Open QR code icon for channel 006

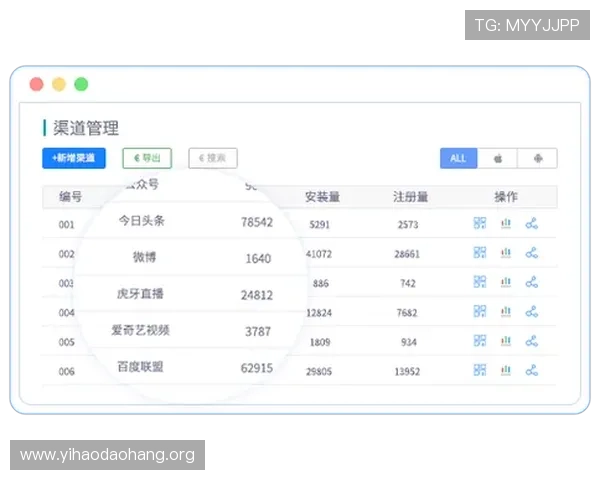pos(479,370)
